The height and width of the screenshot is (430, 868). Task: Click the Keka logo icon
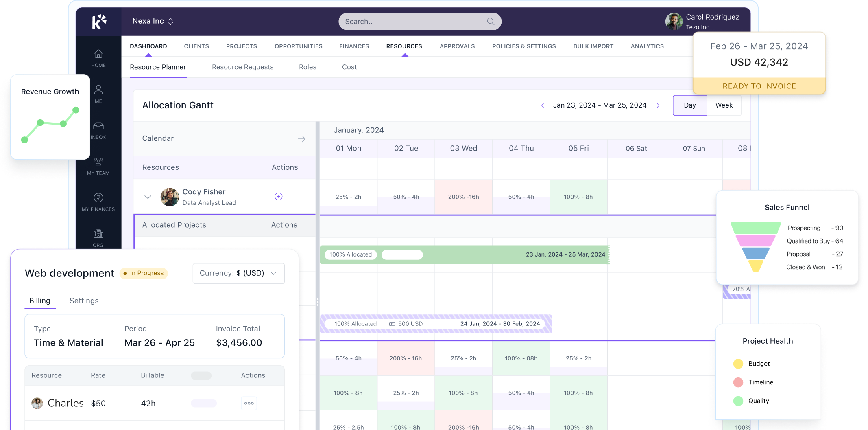99,22
